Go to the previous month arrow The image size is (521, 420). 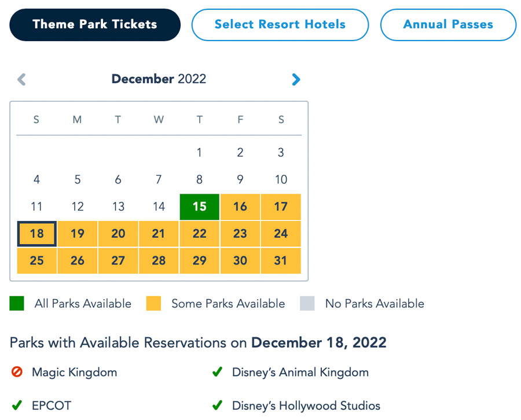tap(21, 79)
